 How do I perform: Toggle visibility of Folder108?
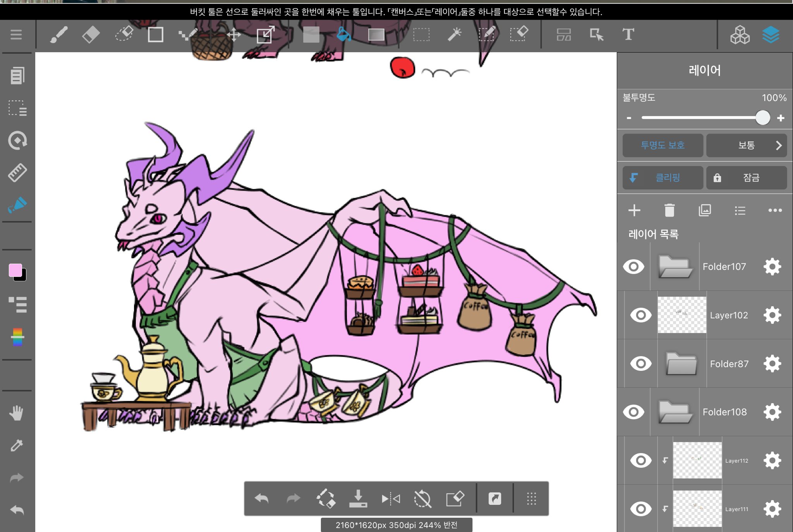tap(633, 412)
